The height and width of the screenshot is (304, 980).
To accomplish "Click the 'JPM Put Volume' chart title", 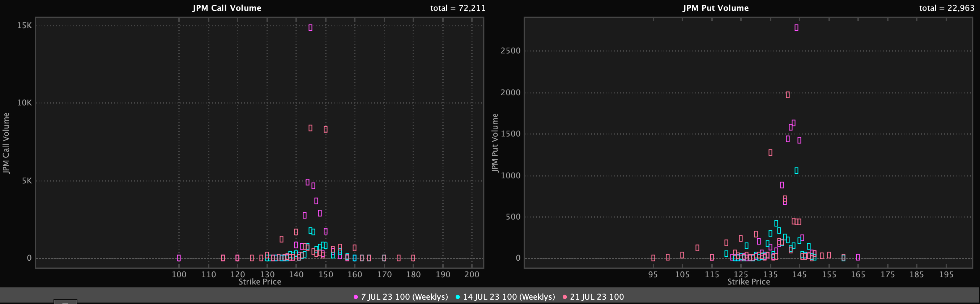I will (716, 8).
